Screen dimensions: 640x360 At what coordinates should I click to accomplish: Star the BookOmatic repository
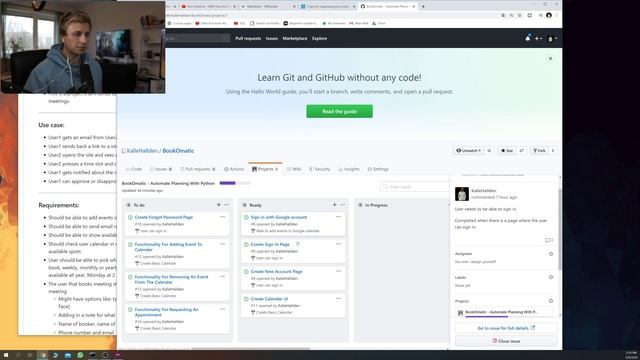(507, 151)
